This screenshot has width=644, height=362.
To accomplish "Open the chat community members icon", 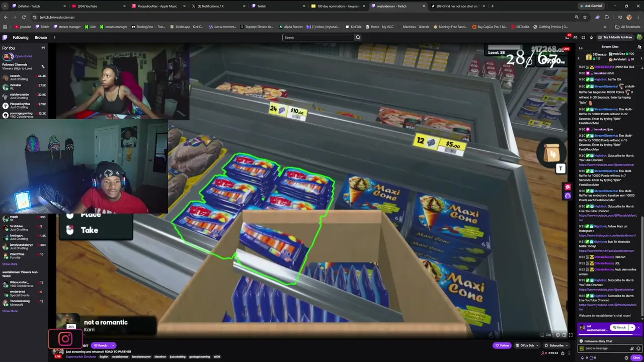I will tap(639, 47).
